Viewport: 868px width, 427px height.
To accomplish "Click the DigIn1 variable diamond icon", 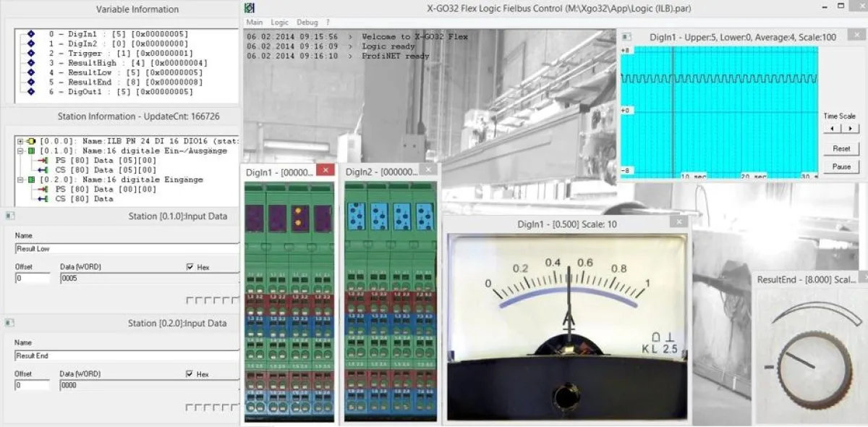I will [30, 34].
